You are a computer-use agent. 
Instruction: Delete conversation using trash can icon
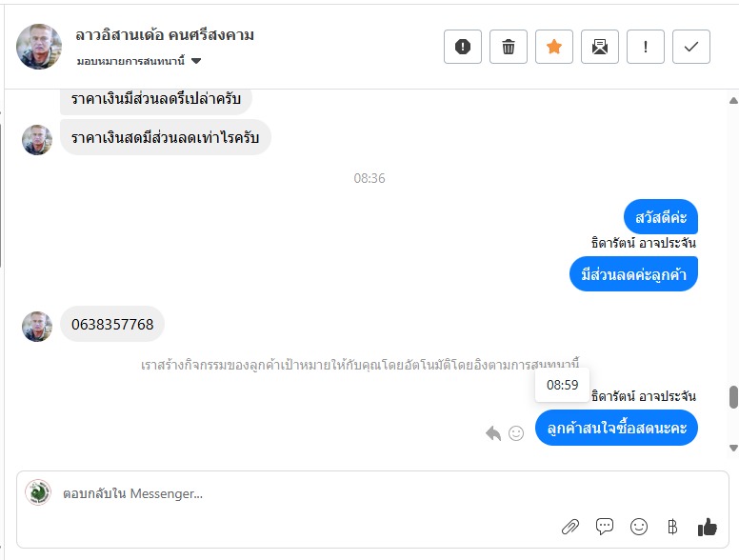point(509,47)
